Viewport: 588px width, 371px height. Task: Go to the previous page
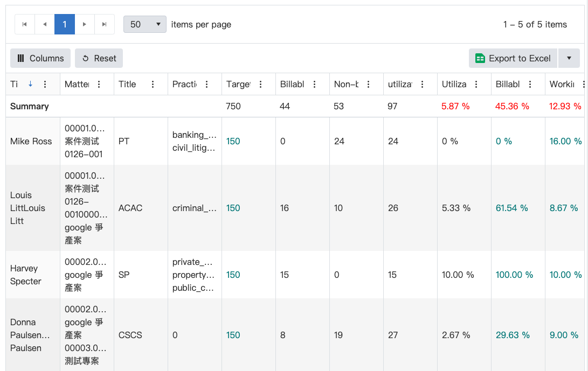point(45,24)
